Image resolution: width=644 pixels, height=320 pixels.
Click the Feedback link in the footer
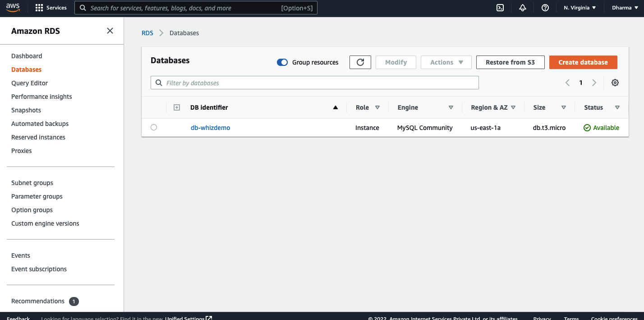point(18,318)
